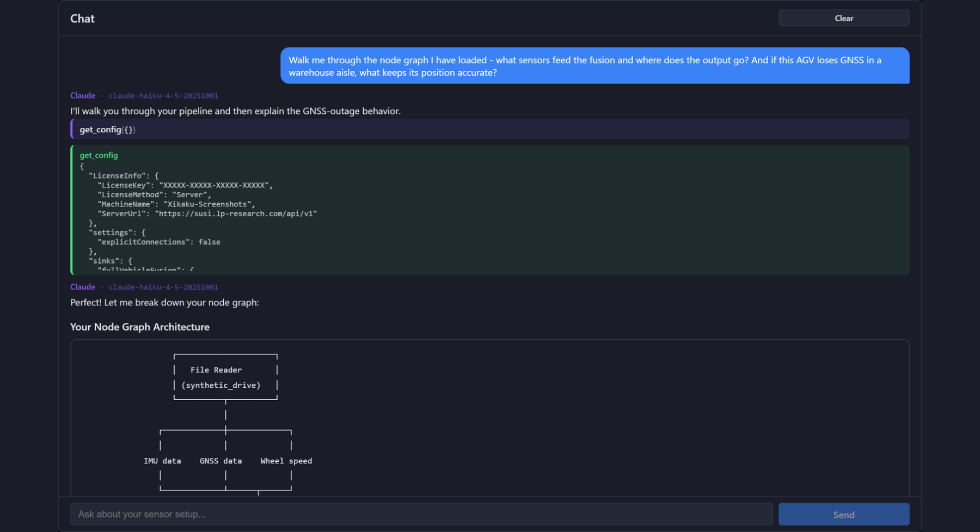Select the user's blue question bubble
The width and height of the screenshot is (980, 532).
click(x=595, y=66)
